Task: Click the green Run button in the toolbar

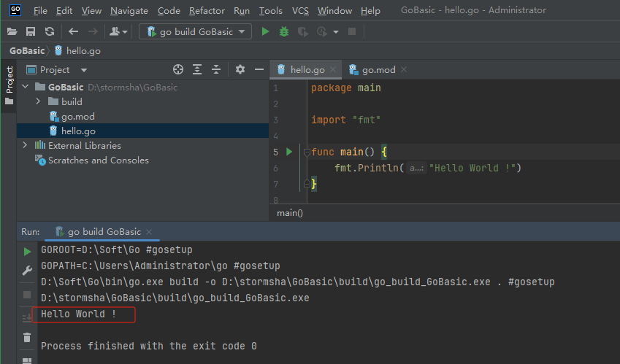Action: tap(265, 31)
